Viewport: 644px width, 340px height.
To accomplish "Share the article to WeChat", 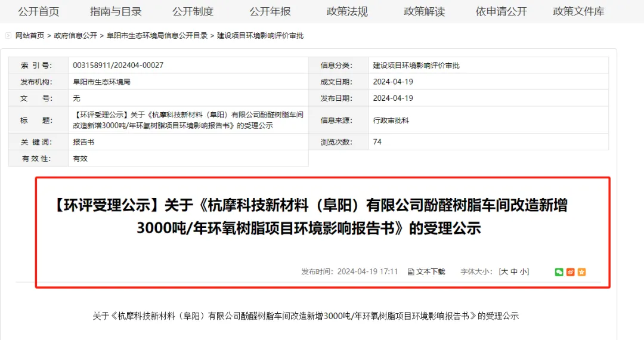I will point(559,272).
